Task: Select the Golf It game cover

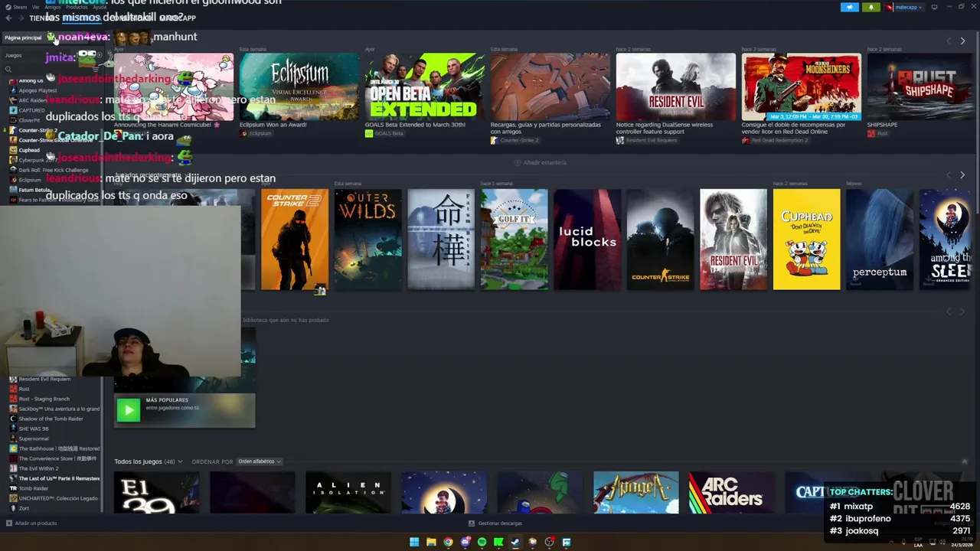Action: click(514, 240)
